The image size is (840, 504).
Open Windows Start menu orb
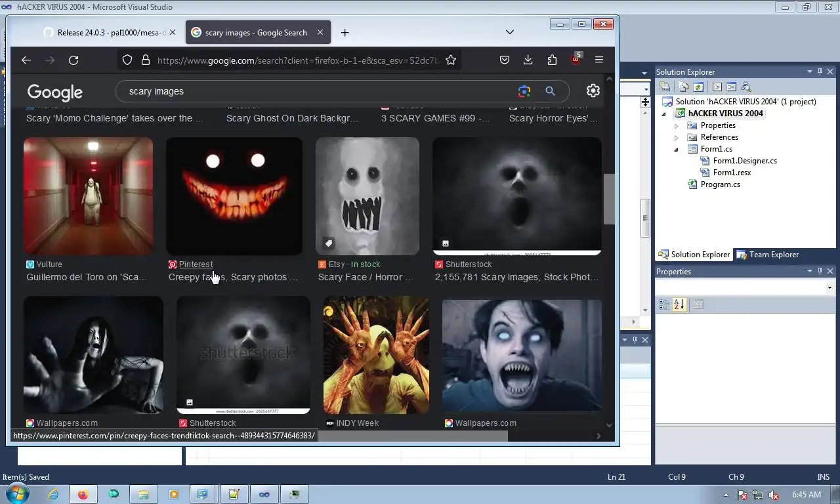tap(17, 493)
